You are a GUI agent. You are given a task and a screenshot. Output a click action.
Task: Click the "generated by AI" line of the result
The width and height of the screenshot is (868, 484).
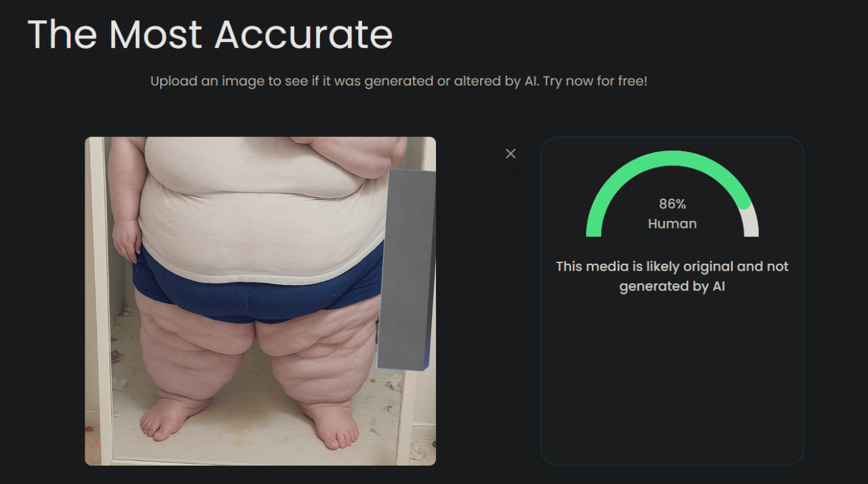[x=672, y=286]
